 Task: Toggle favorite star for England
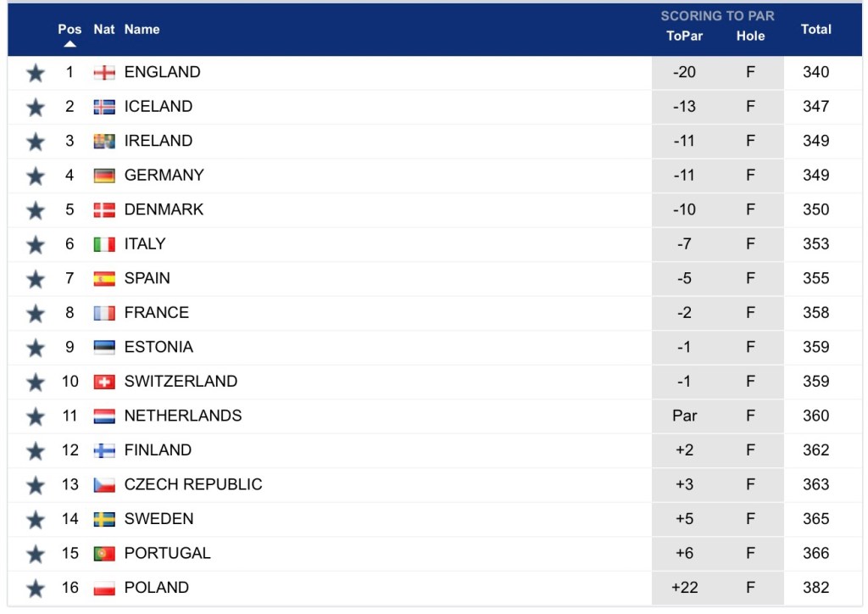pyautogui.click(x=35, y=73)
